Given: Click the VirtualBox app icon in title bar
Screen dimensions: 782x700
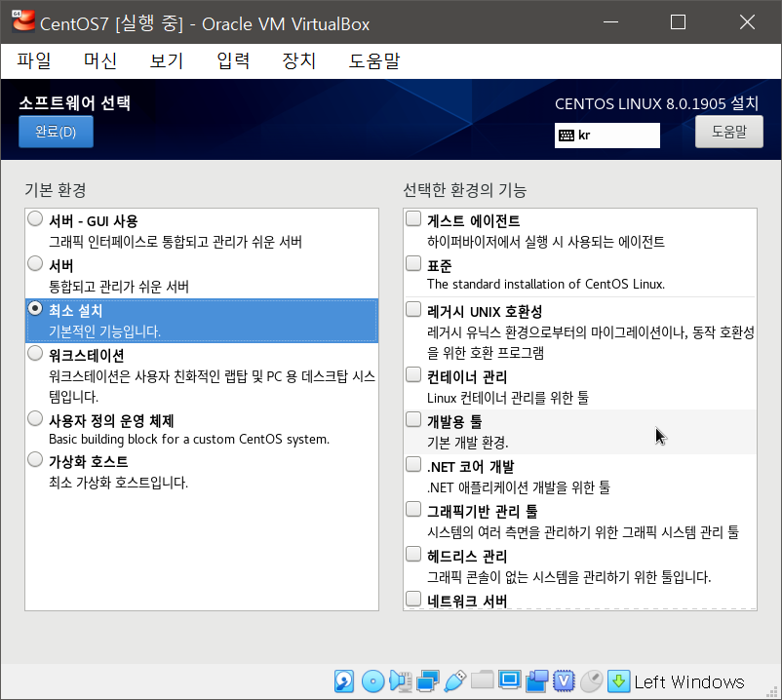Looking at the screenshot, I should tap(23, 21).
